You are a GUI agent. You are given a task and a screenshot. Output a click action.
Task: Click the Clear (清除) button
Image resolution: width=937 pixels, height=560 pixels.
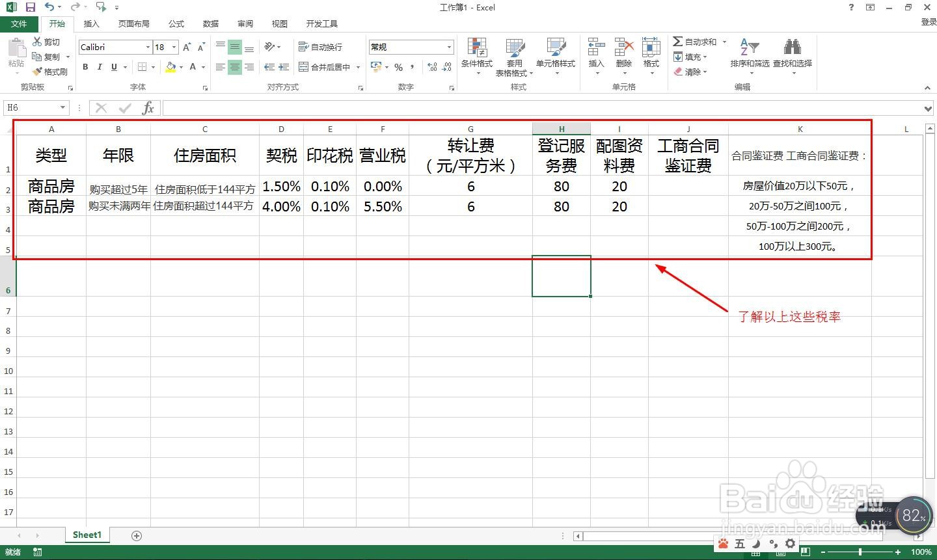point(690,72)
